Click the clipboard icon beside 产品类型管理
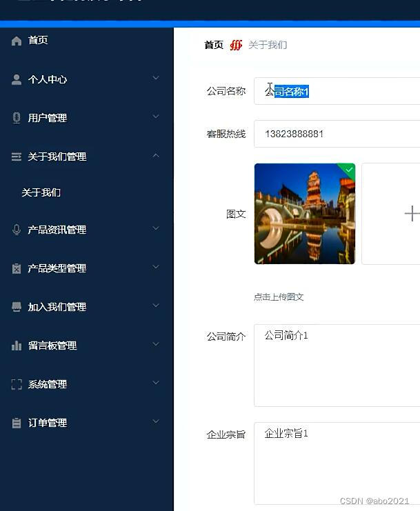Viewport: 420px width, 511px height. click(17, 268)
